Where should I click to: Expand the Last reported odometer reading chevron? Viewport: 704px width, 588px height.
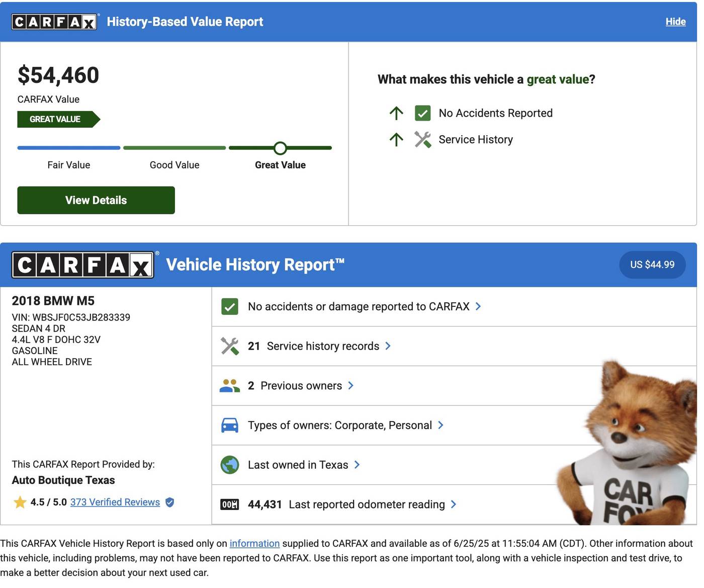(x=454, y=505)
